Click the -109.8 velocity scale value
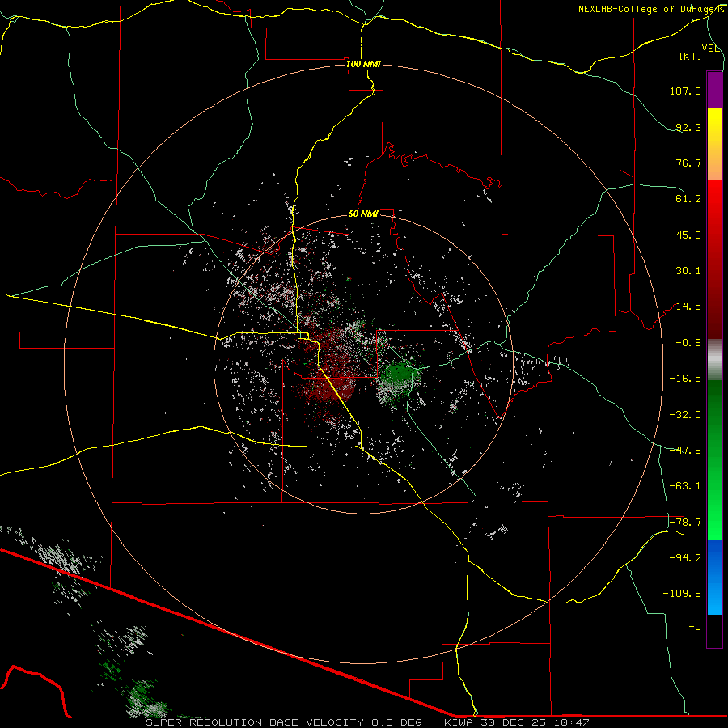The image size is (728, 728). 682,594
